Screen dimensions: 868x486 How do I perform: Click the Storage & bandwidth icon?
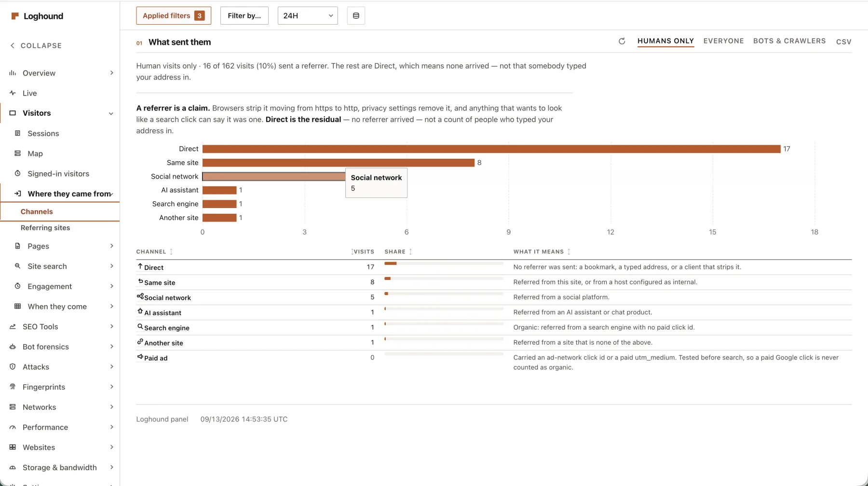click(x=13, y=467)
